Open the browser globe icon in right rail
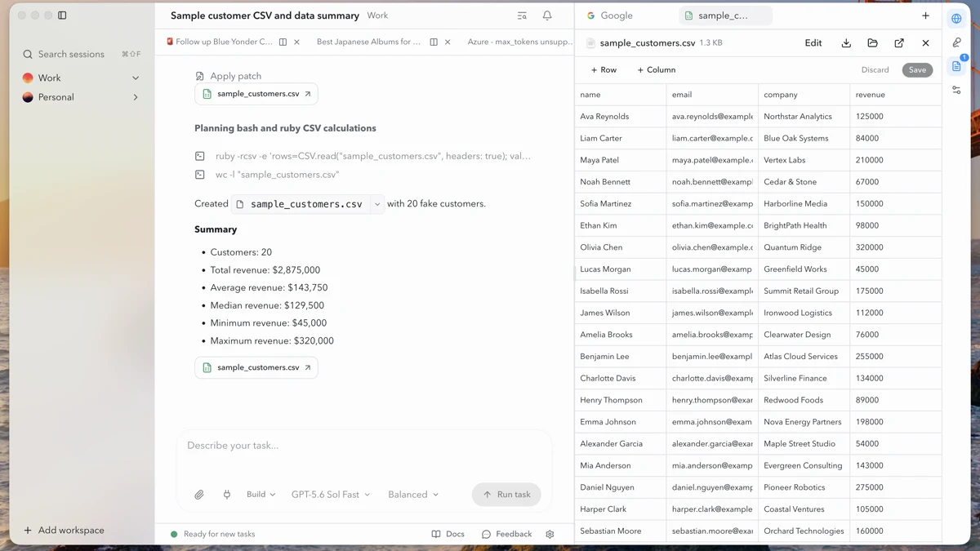 [956, 18]
